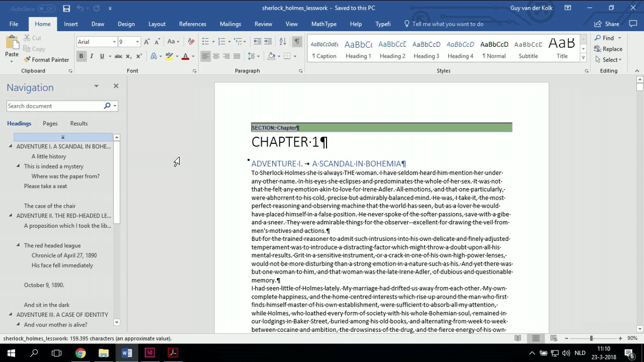
Task: Start a numbered list
Action: (222, 42)
